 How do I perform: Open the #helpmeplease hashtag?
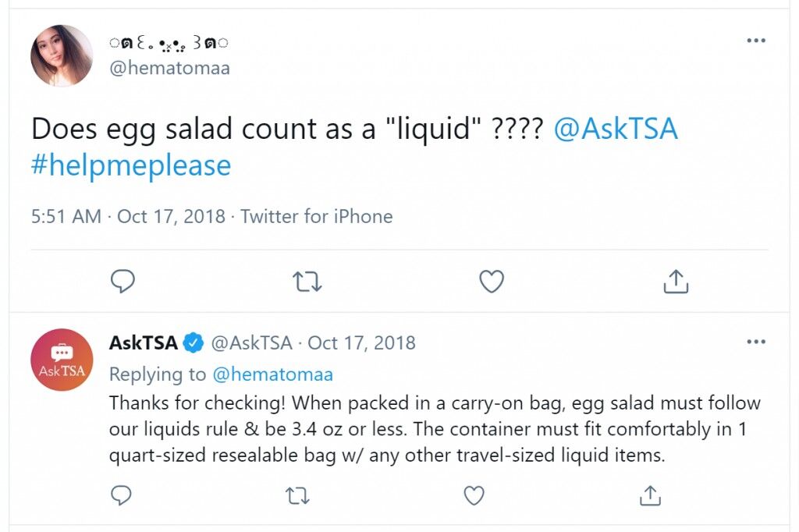(x=131, y=165)
